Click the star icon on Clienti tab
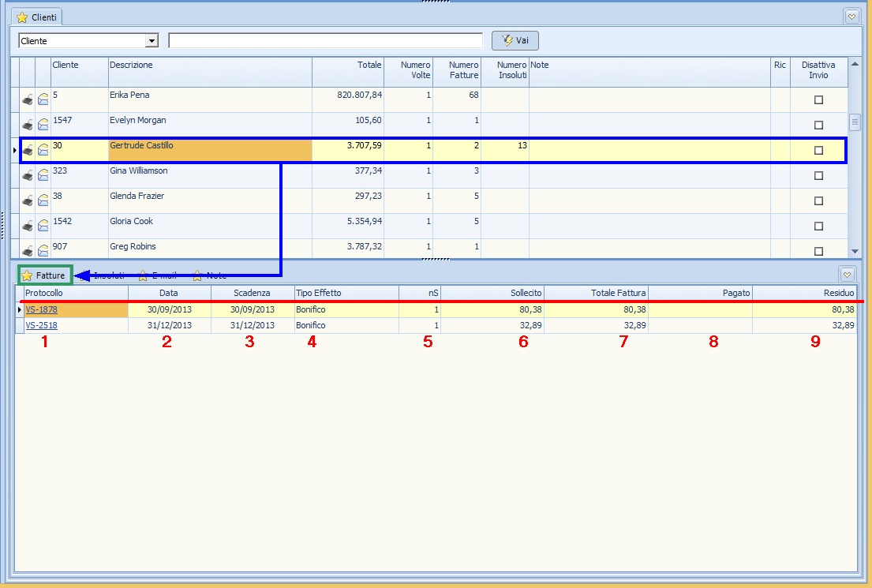This screenshot has width=872, height=588. pos(22,17)
